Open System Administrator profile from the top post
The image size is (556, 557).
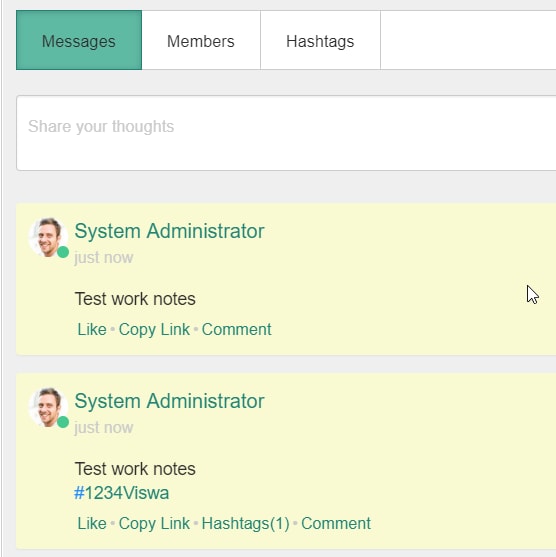tap(169, 231)
